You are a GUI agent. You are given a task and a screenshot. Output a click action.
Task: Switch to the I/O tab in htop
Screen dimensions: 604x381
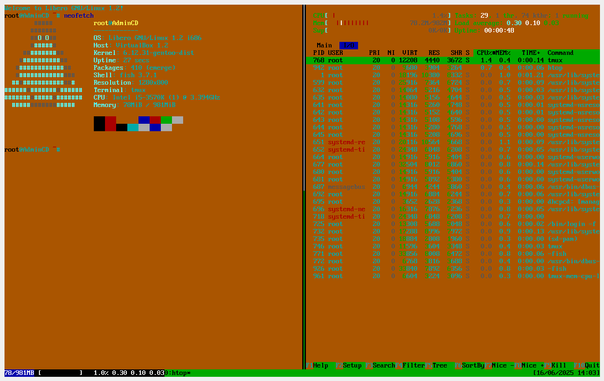349,45
